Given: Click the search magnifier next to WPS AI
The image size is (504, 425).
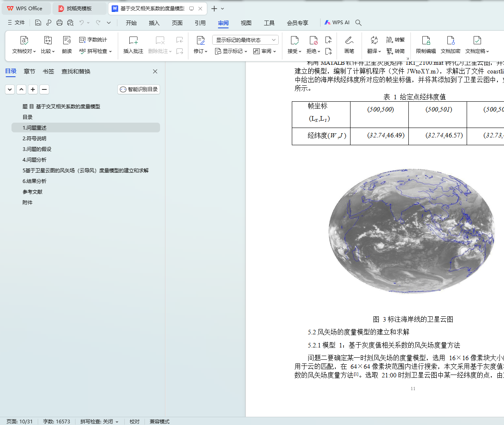Looking at the screenshot, I should coord(358,23).
